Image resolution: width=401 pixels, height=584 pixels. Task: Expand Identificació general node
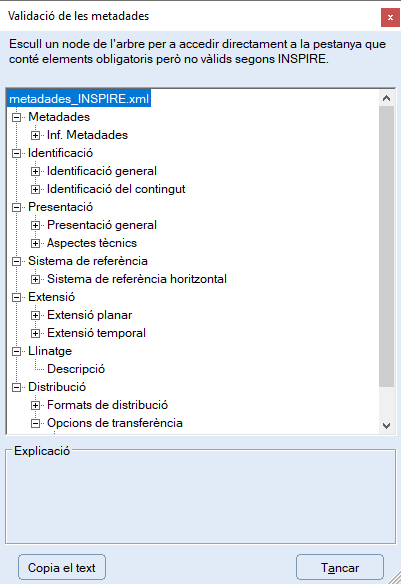coord(35,171)
